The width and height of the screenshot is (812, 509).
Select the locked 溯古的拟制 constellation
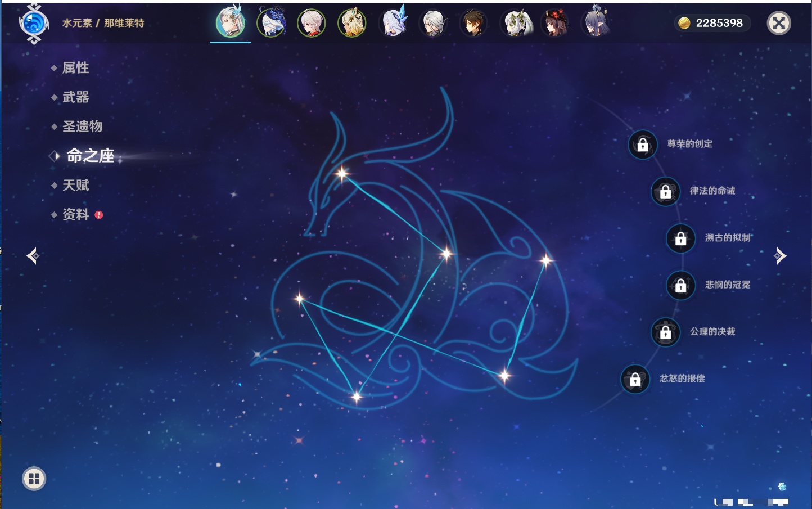(681, 238)
